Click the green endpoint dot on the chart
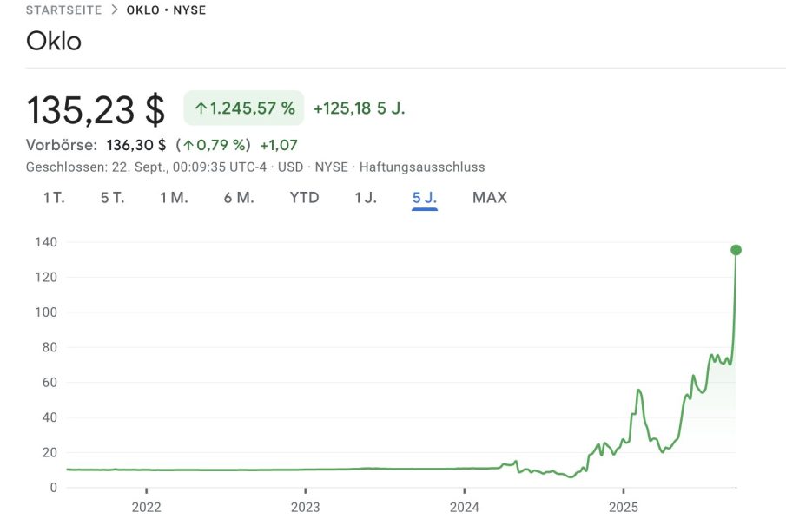786x532 pixels. point(736,250)
